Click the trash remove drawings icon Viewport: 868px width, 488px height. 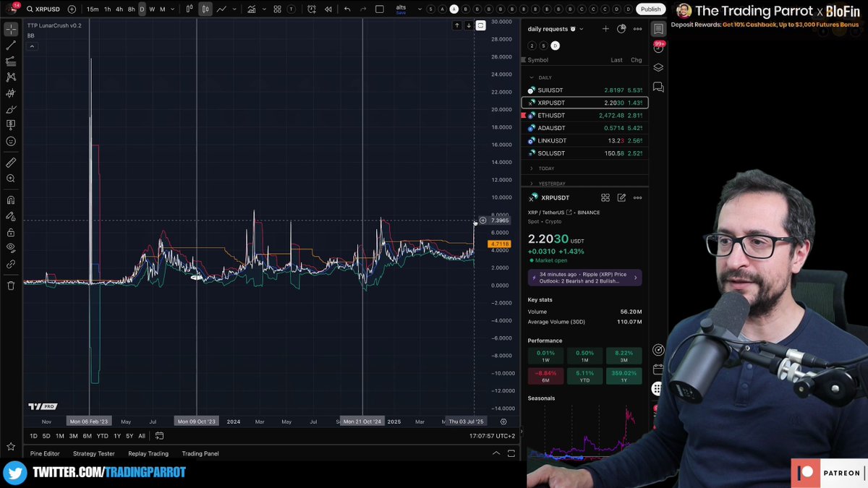[x=11, y=286]
